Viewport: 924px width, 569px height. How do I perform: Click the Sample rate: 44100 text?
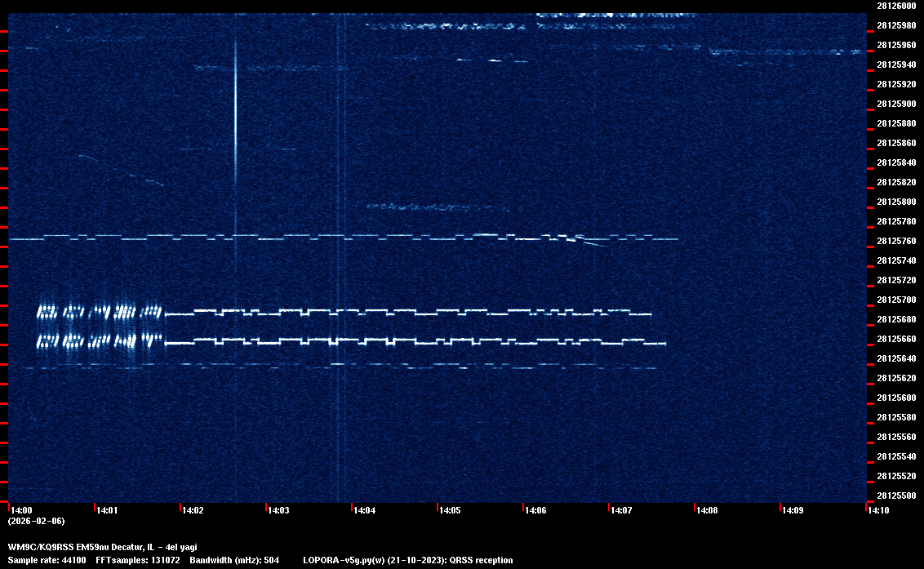click(x=47, y=560)
